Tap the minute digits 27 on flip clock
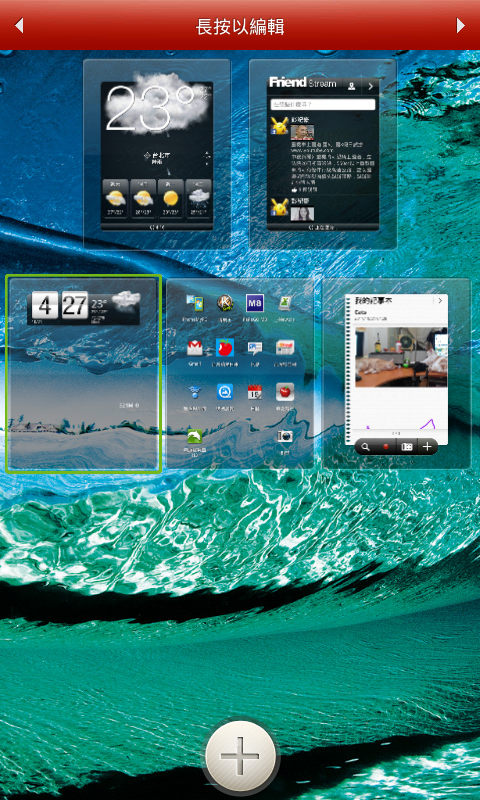 click(74, 306)
